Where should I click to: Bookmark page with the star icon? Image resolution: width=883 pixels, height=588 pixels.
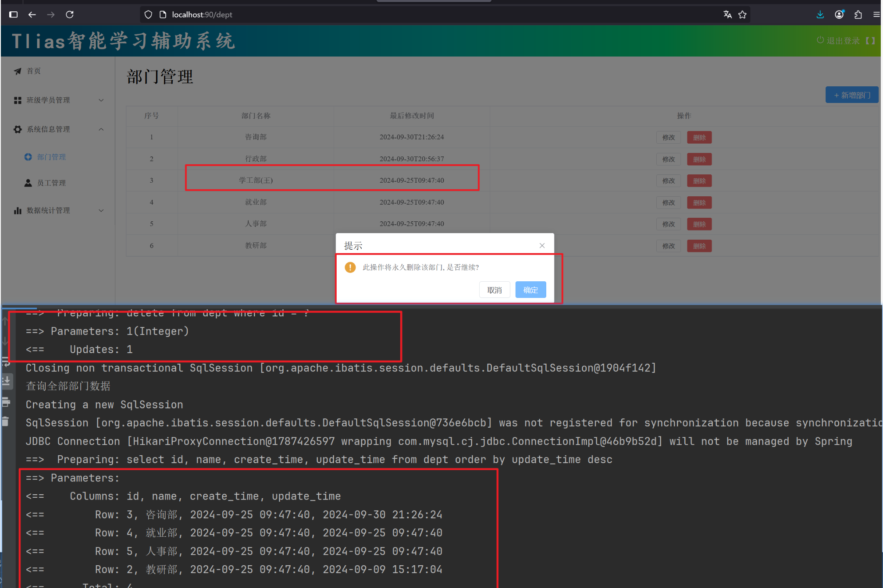click(x=742, y=14)
